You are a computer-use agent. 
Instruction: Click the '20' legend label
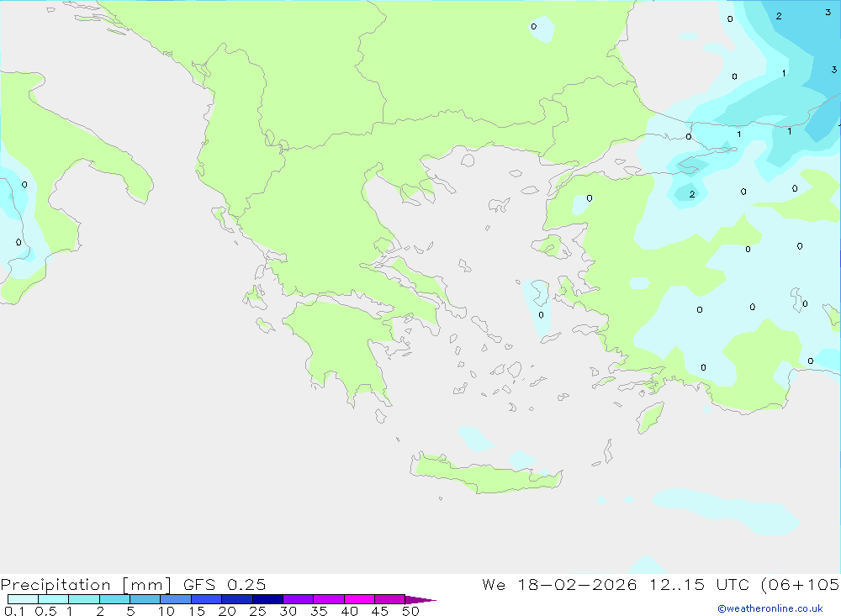coord(227,611)
